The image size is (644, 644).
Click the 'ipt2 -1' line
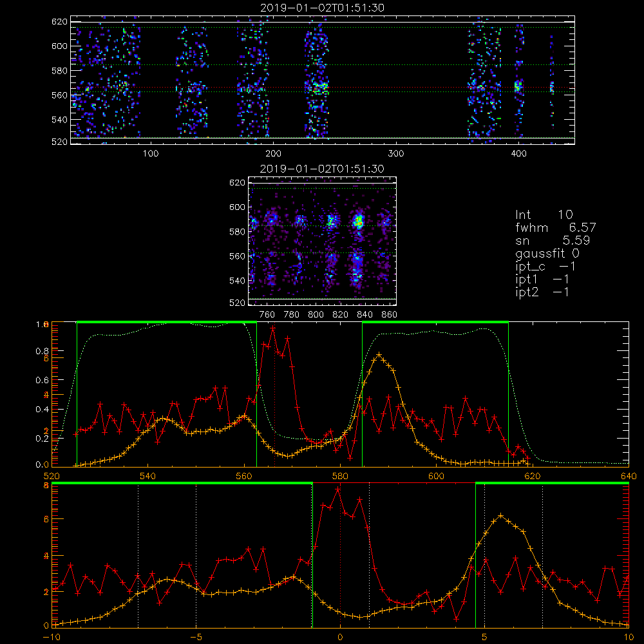coord(542,292)
